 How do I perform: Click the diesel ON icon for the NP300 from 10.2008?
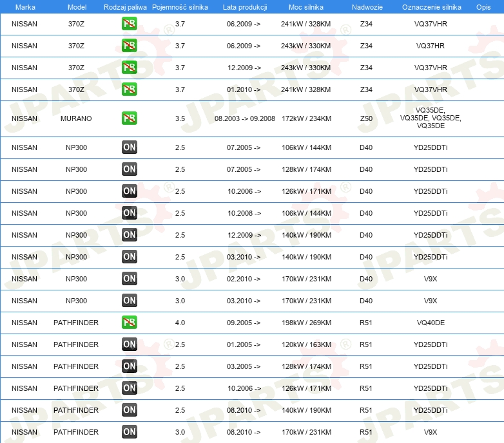(x=129, y=213)
